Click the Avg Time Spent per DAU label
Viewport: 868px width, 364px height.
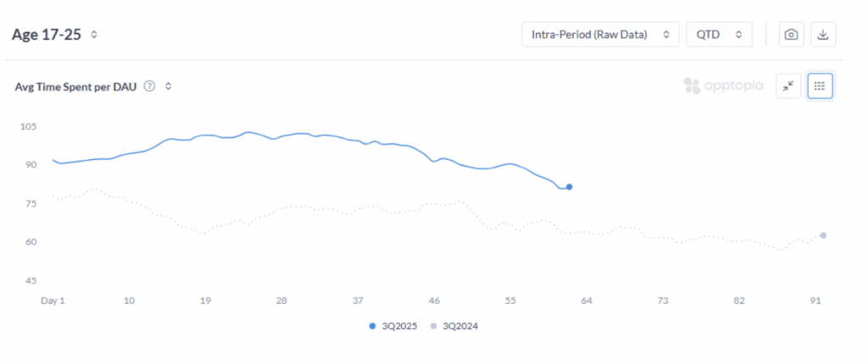click(x=76, y=86)
